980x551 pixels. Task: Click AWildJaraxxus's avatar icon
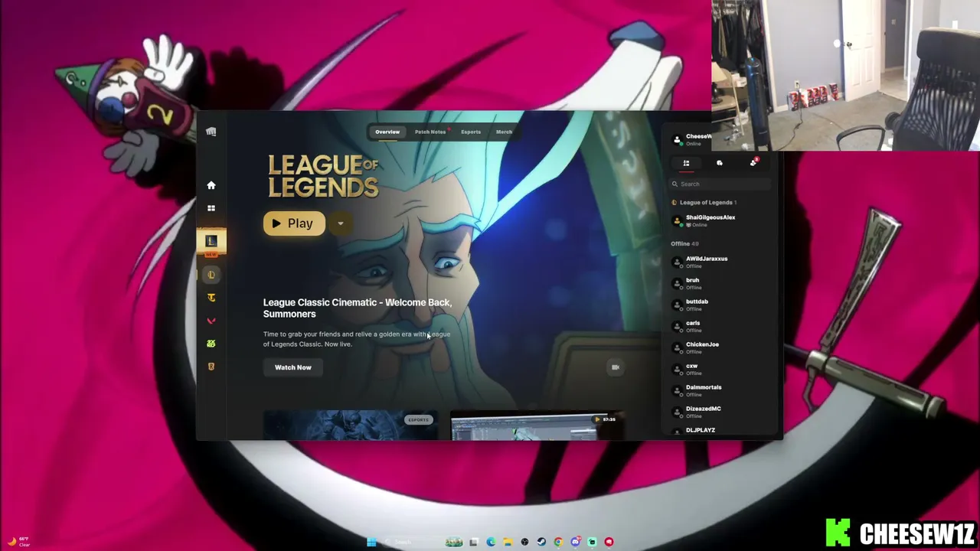coord(677,262)
